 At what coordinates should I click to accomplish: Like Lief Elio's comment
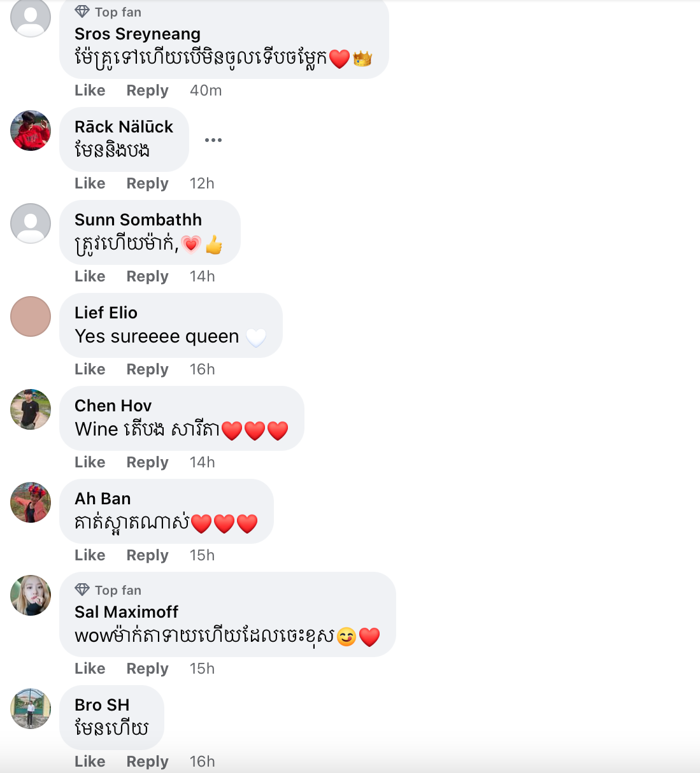coord(90,369)
